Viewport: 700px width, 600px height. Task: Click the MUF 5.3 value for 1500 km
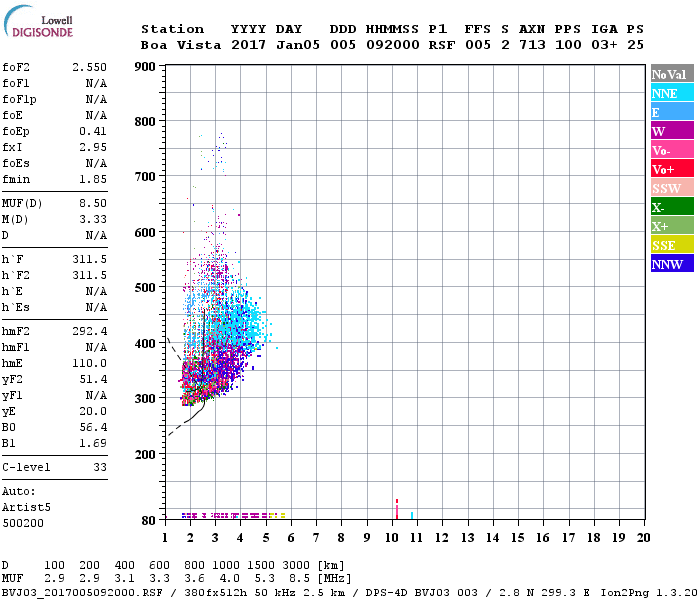pos(265,579)
